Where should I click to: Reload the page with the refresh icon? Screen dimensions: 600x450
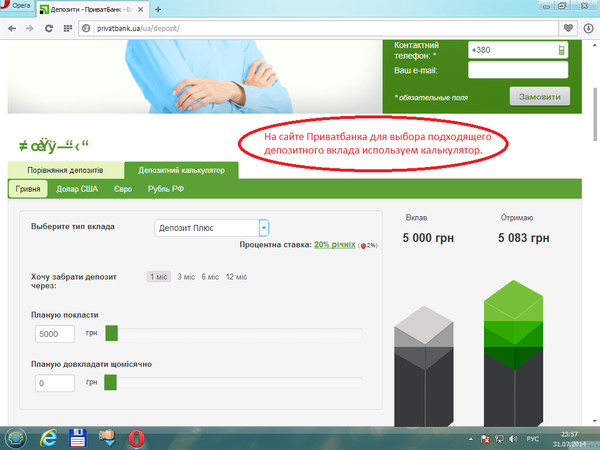(52, 27)
